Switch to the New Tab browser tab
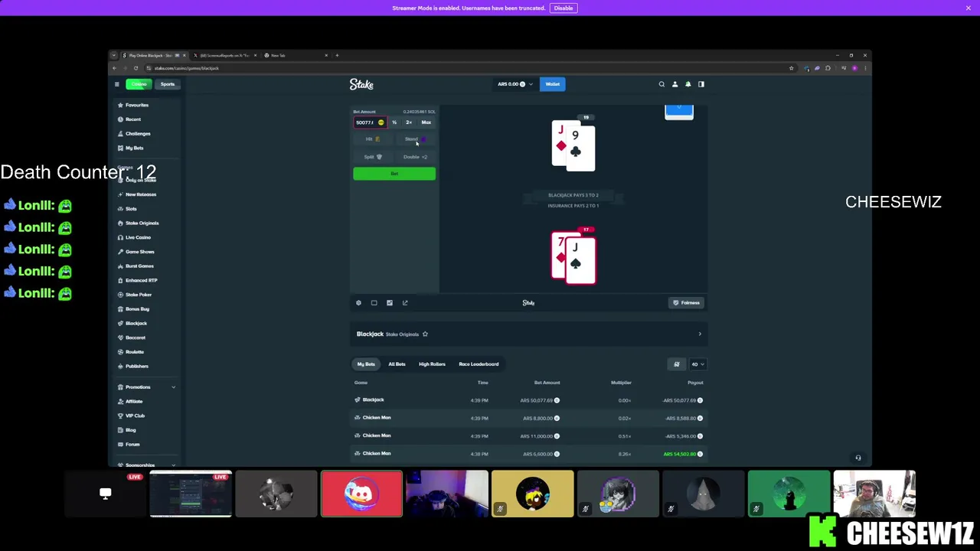The image size is (980, 551). click(295, 55)
